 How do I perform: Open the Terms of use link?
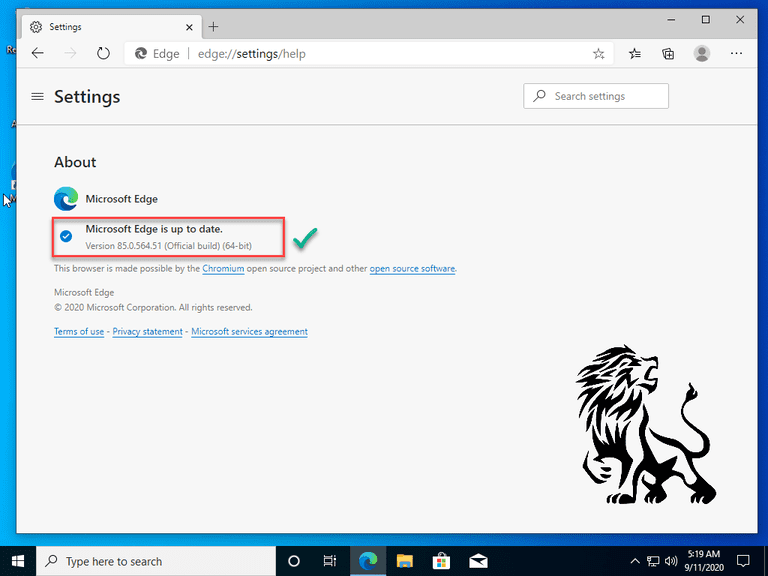(79, 332)
